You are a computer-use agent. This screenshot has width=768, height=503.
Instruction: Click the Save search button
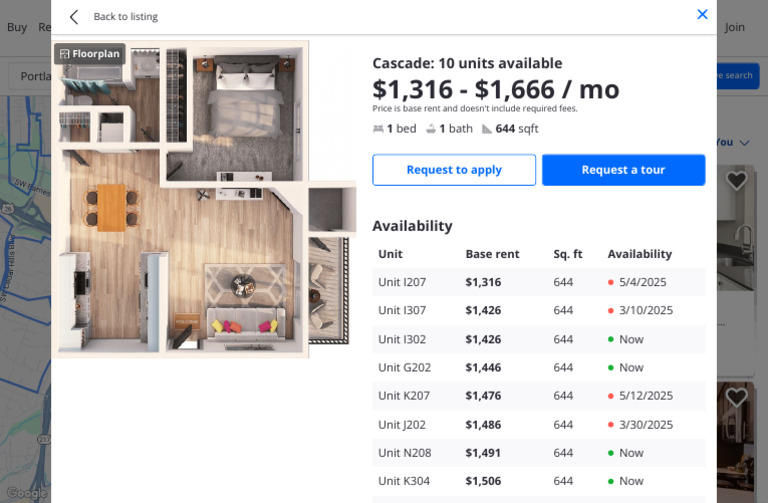[x=737, y=76]
